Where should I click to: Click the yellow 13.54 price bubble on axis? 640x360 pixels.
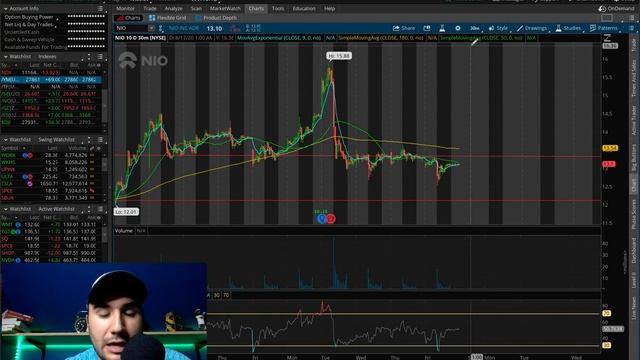tap(609, 148)
